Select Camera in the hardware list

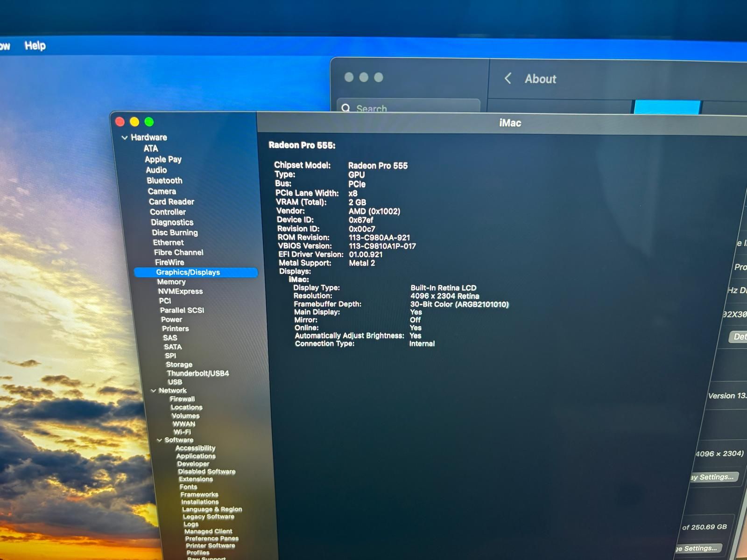(x=162, y=191)
